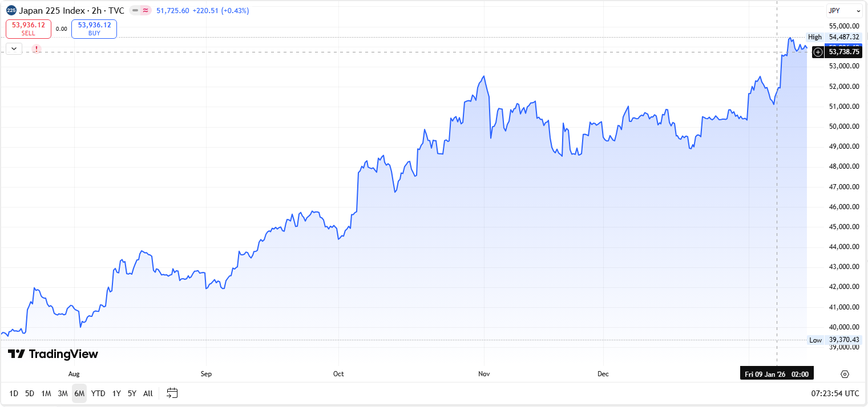
Task: Open the Go to date calendar icon
Action: click(172, 393)
